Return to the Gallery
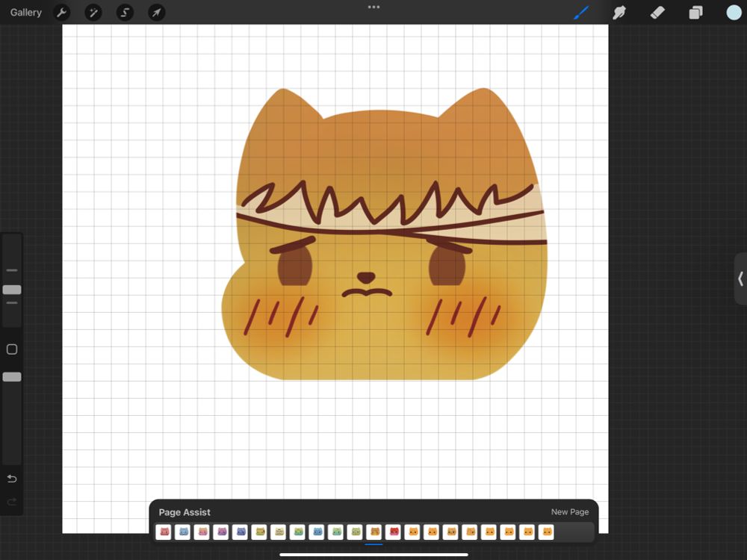This screenshot has height=560, width=747. point(25,13)
